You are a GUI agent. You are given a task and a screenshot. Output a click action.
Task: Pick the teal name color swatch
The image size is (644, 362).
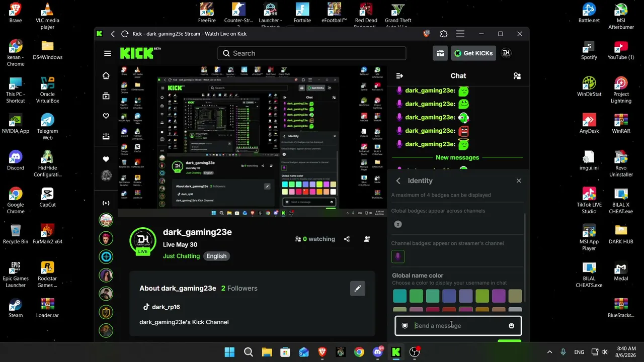point(399,296)
